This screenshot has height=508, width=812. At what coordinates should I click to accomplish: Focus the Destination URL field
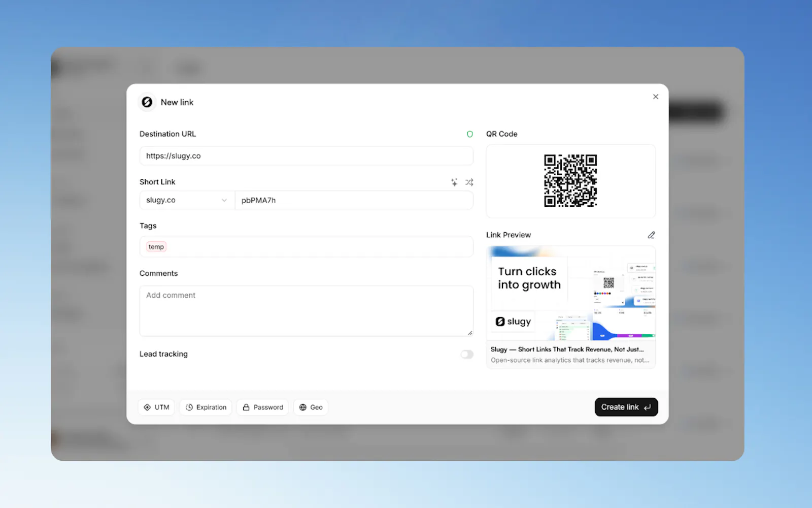coord(307,156)
